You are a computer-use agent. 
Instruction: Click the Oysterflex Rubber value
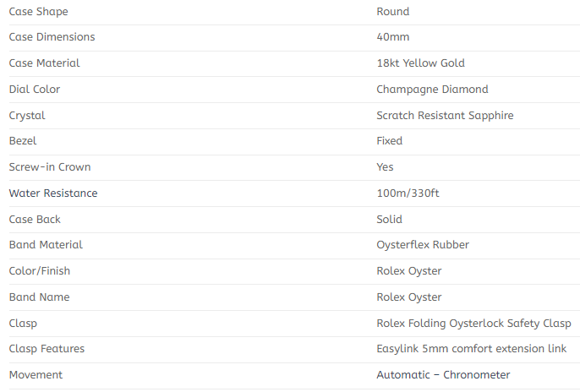click(x=423, y=245)
